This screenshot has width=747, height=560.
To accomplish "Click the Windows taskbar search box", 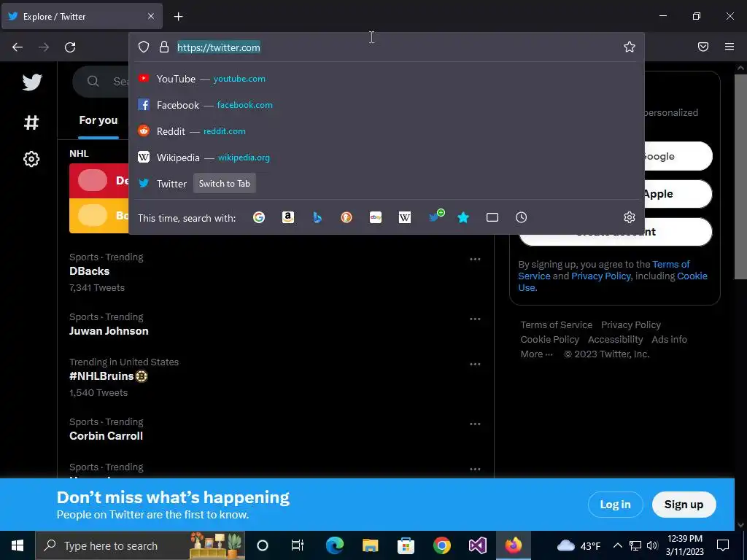I will coord(140,545).
